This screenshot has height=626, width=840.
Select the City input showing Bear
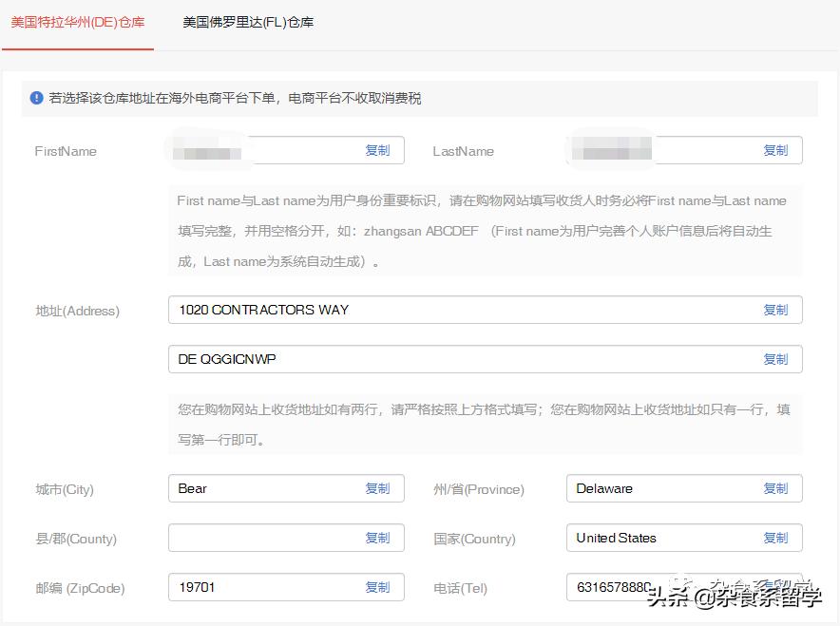247,488
